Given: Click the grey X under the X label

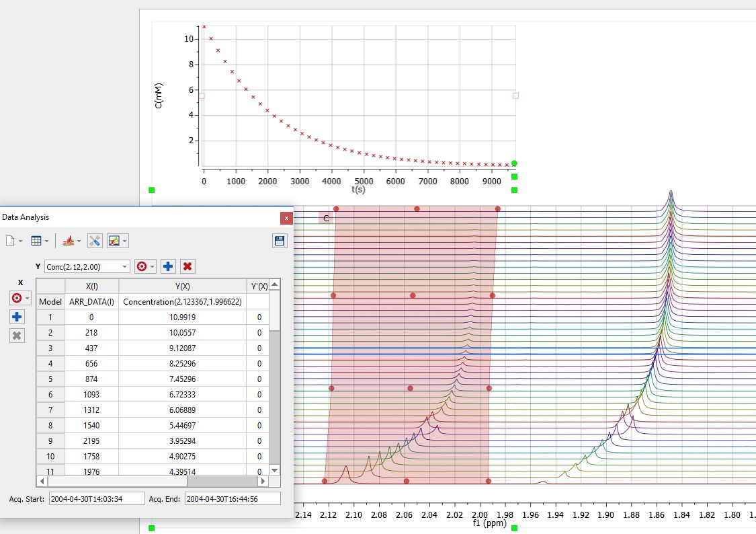Looking at the screenshot, I should click(17, 336).
